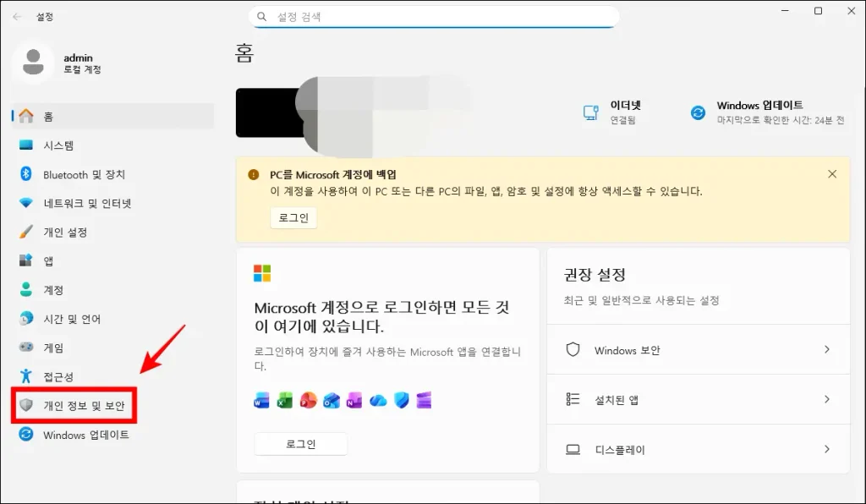Click the admin profile avatar picture
The height and width of the screenshot is (504, 866).
[x=33, y=62]
